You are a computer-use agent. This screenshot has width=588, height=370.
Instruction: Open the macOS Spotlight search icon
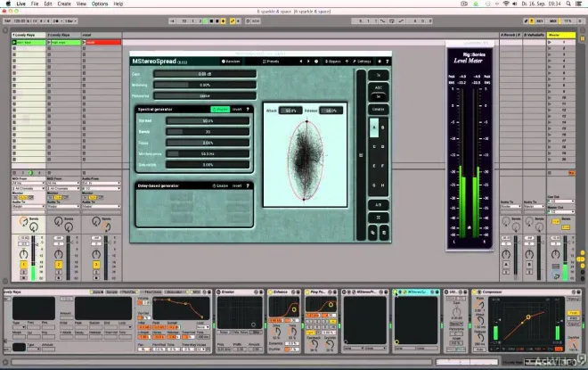click(x=568, y=4)
